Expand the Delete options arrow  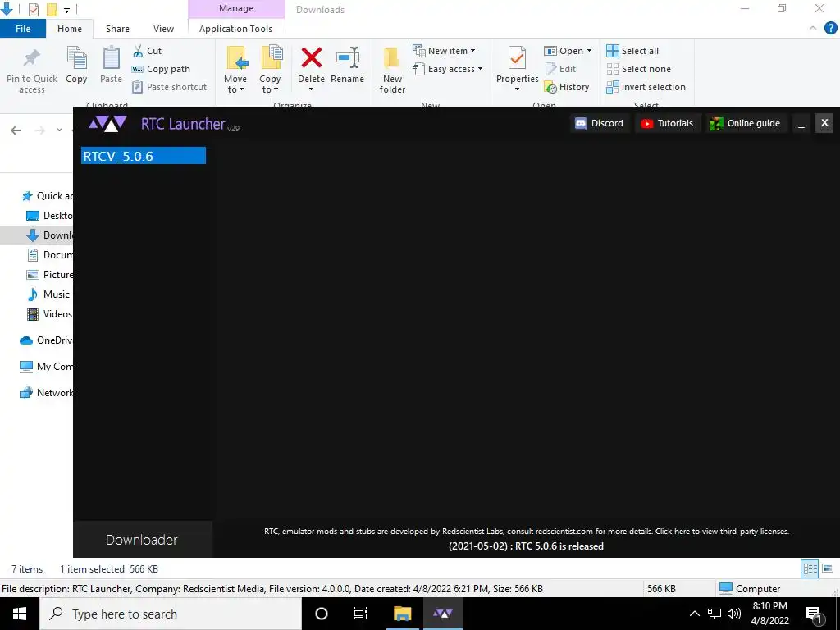[x=311, y=89]
